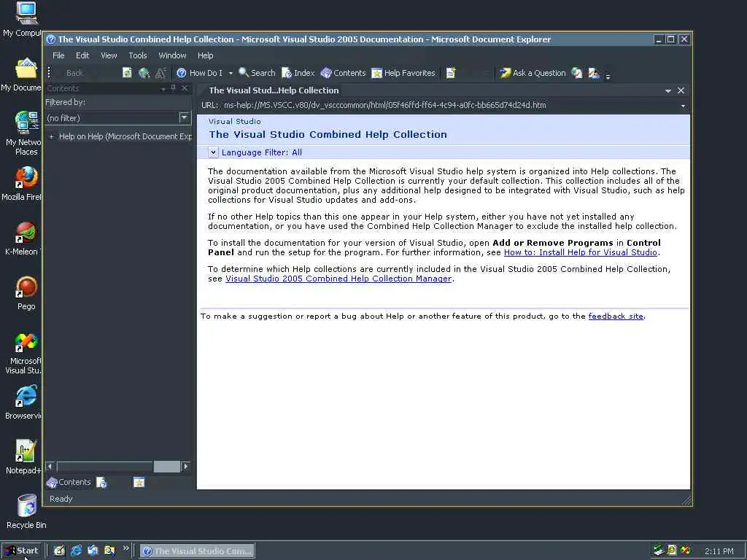Open Help Favorites from the toolbar
The height and width of the screenshot is (560, 747).
(x=403, y=73)
